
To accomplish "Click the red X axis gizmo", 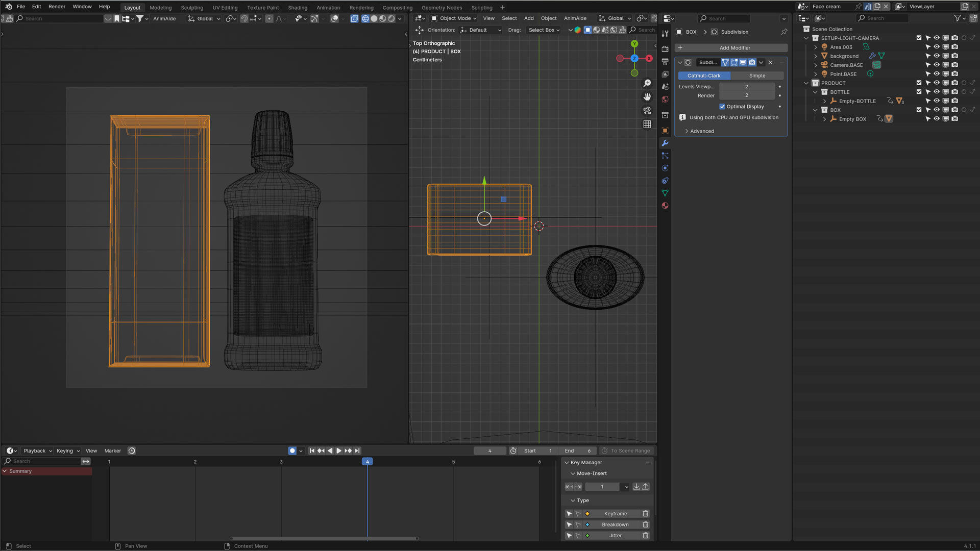I will 649,58.
